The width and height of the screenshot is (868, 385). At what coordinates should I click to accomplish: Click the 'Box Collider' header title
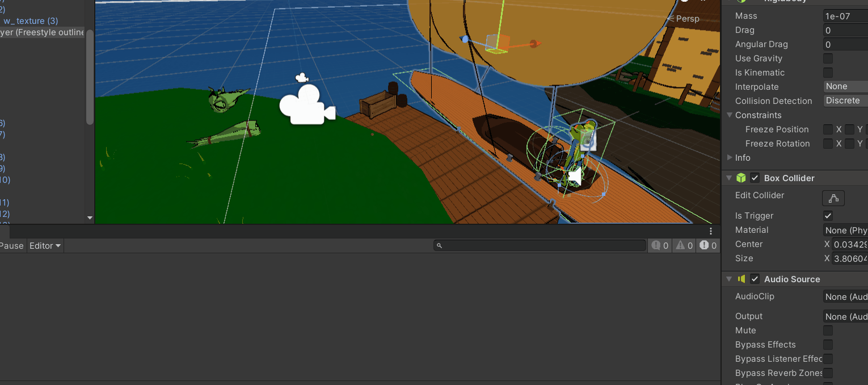pos(789,178)
